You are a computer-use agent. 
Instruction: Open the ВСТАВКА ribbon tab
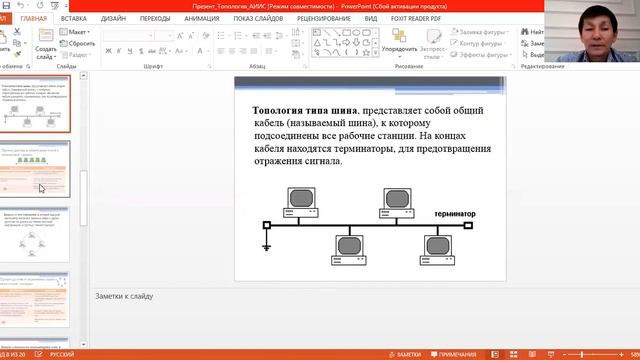pos(73,18)
